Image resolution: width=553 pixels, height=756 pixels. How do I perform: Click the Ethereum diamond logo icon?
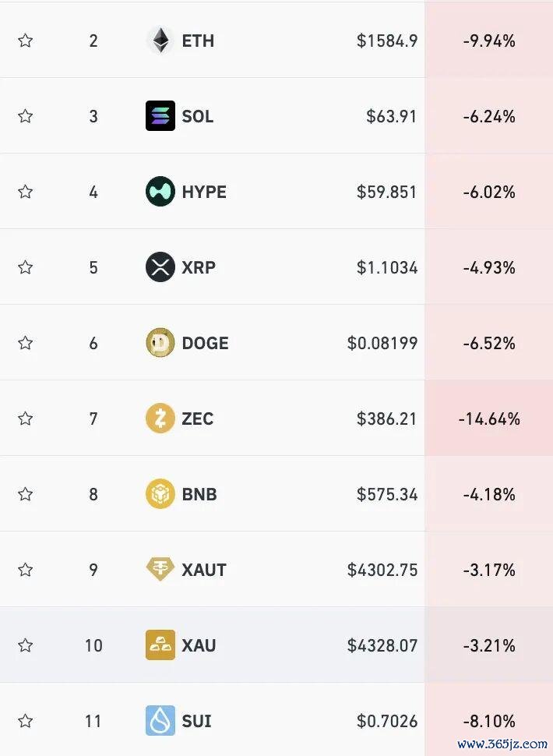(160, 41)
